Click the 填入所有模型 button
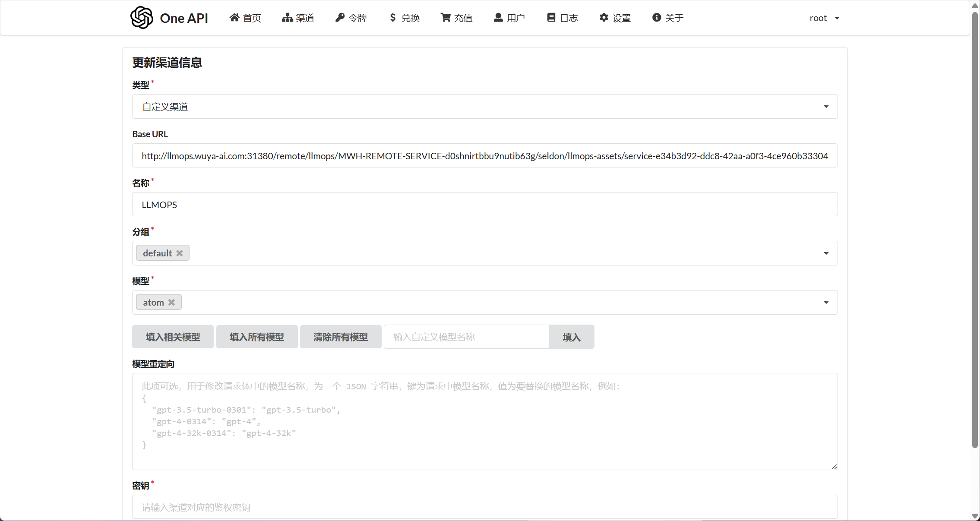This screenshot has width=980, height=521. point(257,337)
